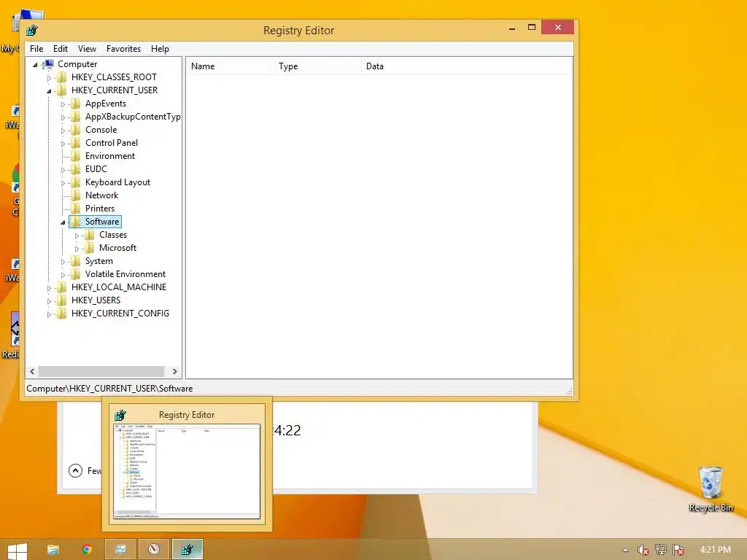Screen dimensions: 747x560
Task: Click the Keyboard Layout folder icon
Action: pyautogui.click(x=75, y=182)
